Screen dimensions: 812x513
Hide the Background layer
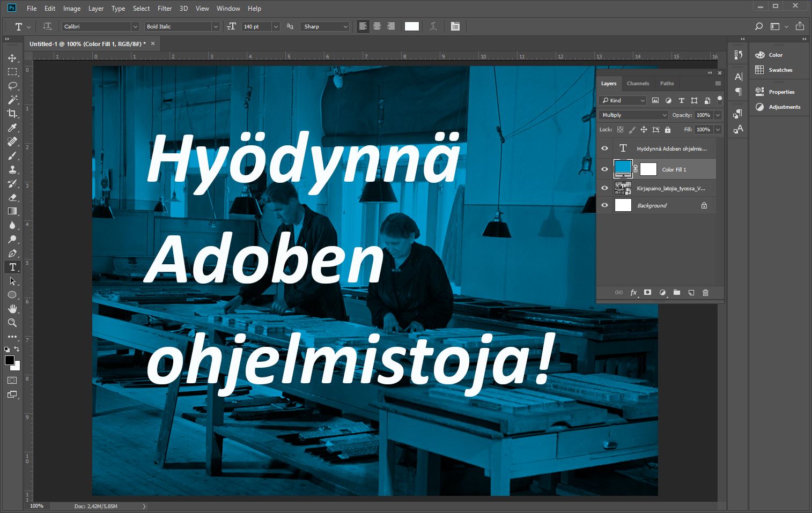(604, 205)
